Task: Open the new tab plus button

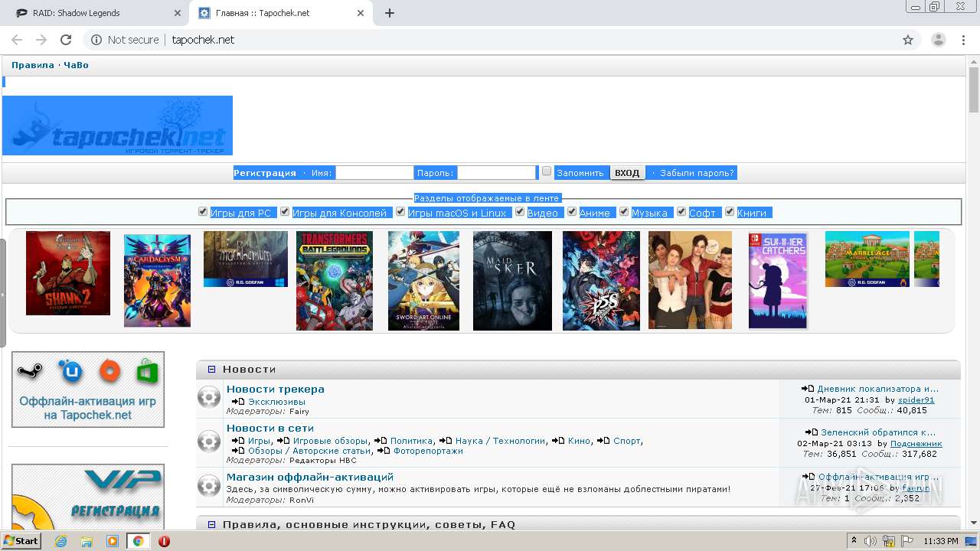Action: pyautogui.click(x=390, y=13)
